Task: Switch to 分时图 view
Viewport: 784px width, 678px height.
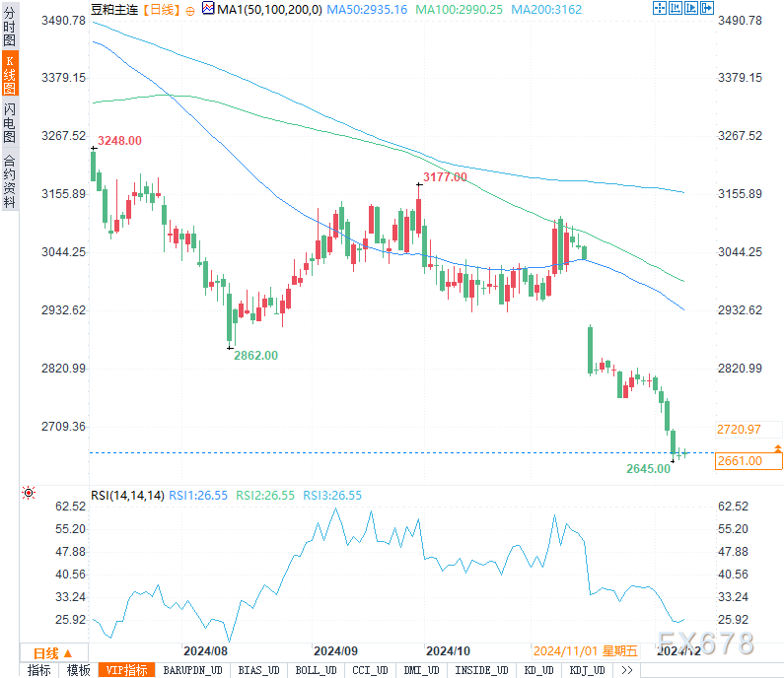Action: (x=10, y=26)
